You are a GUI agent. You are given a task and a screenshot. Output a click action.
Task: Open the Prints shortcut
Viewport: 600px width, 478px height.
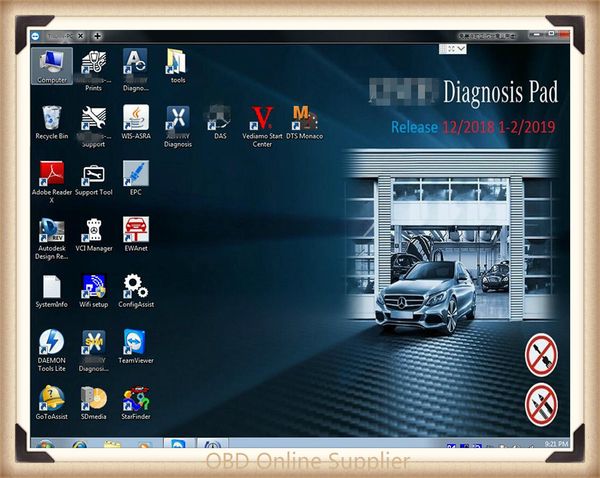coord(93,71)
